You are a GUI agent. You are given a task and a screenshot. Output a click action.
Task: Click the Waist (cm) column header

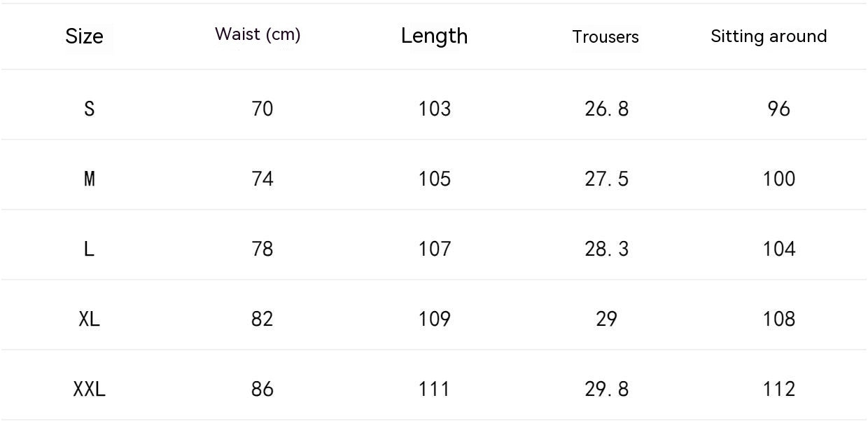[x=258, y=35]
